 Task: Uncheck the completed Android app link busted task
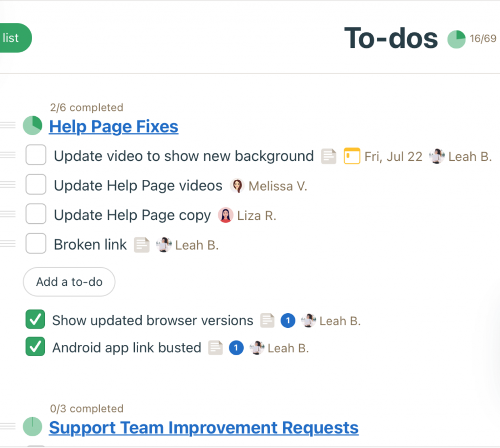[x=35, y=347]
